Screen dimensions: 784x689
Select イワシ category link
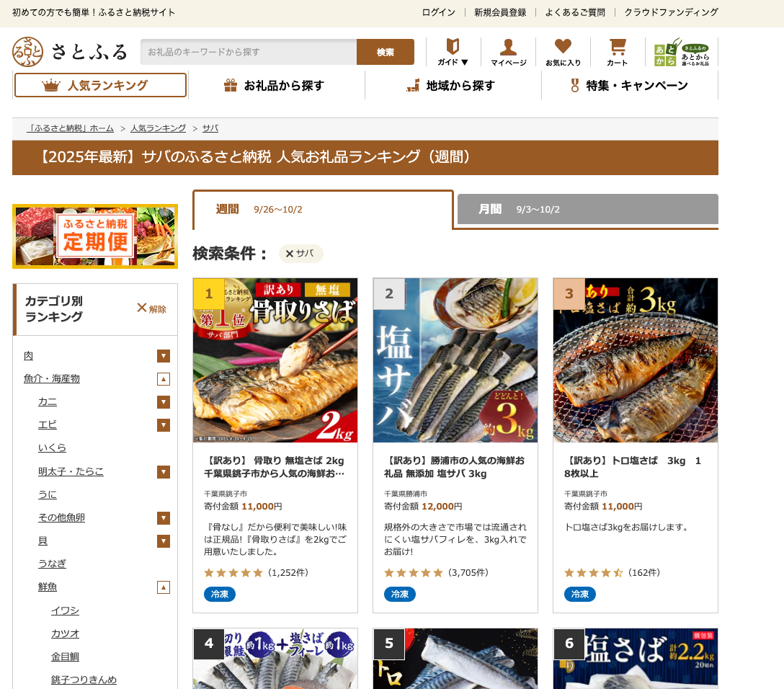(x=65, y=610)
